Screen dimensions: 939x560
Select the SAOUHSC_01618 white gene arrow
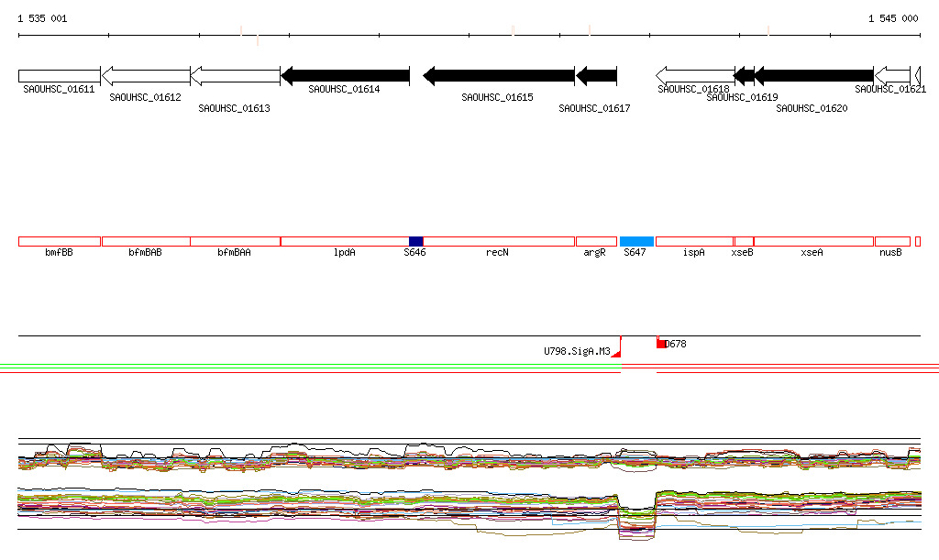point(695,76)
